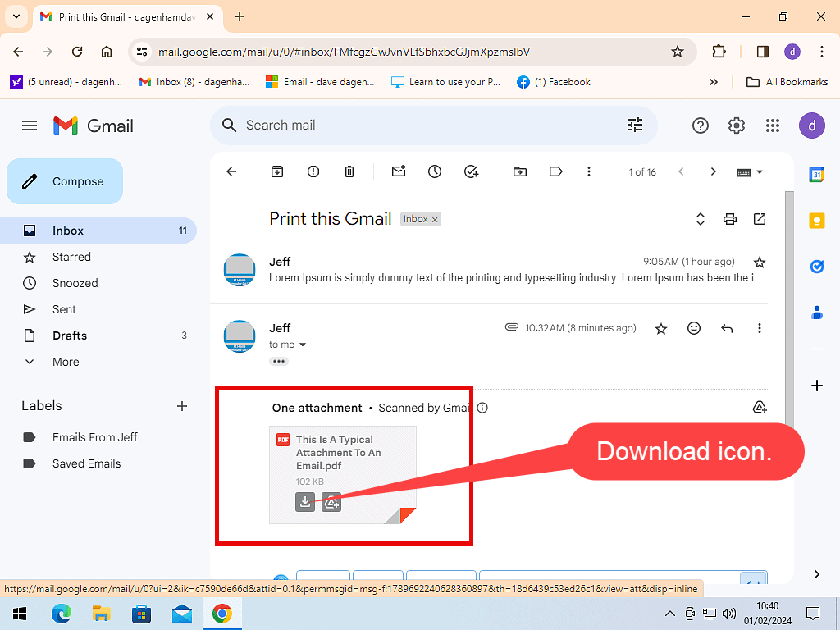Toggle the main Gmail navigation menu
This screenshot has height=630, width=840.
[30, 126]
